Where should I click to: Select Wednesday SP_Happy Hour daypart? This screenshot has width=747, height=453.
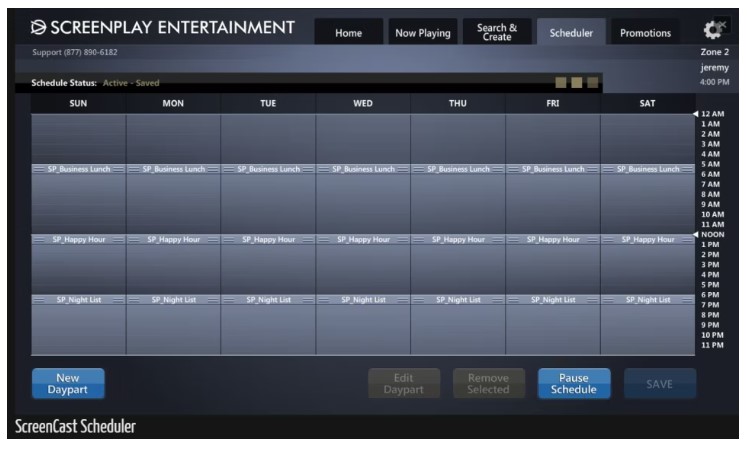click(x=363, y=240)
